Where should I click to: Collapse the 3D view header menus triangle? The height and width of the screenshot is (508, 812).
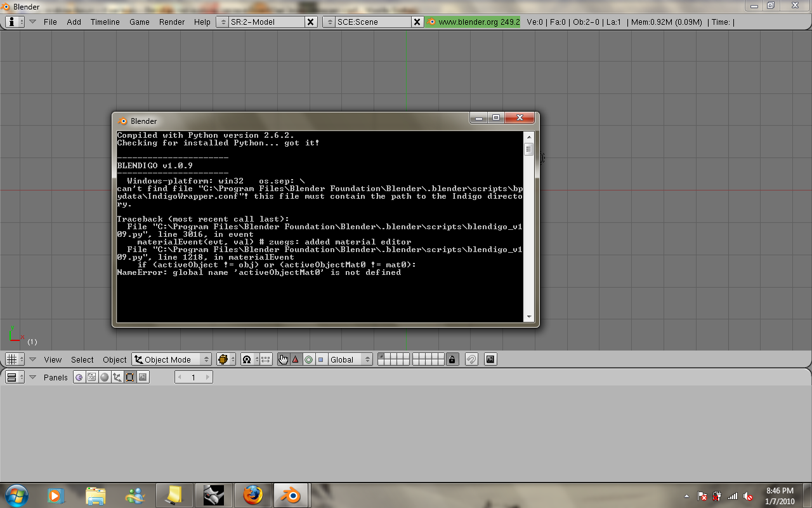pos(33,359)
